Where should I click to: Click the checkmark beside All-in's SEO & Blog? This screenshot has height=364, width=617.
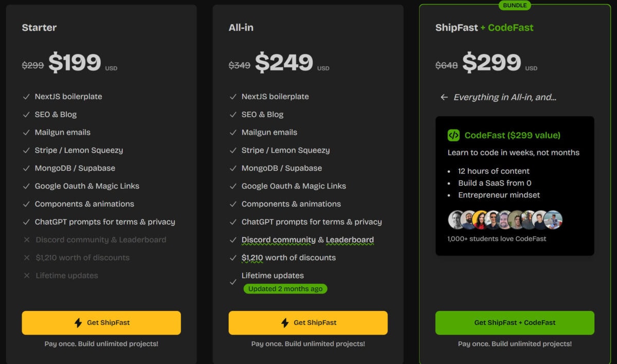click(x=233, y=115)
